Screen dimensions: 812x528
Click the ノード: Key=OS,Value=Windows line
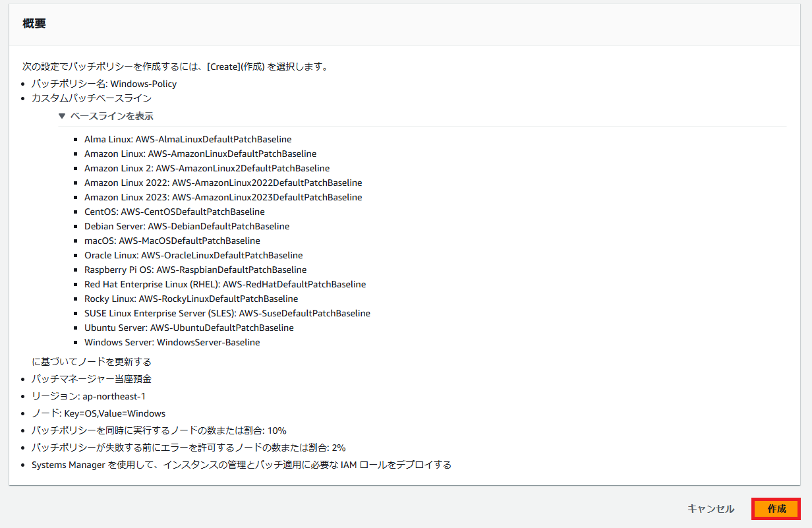coord(98,413)
